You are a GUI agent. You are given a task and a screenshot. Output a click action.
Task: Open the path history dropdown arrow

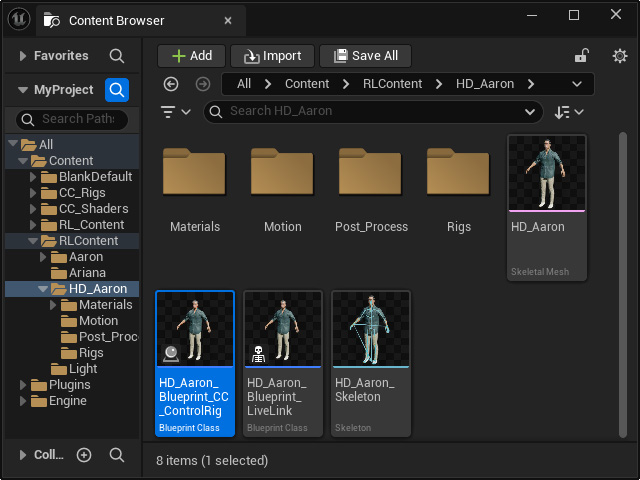(577, 84)
